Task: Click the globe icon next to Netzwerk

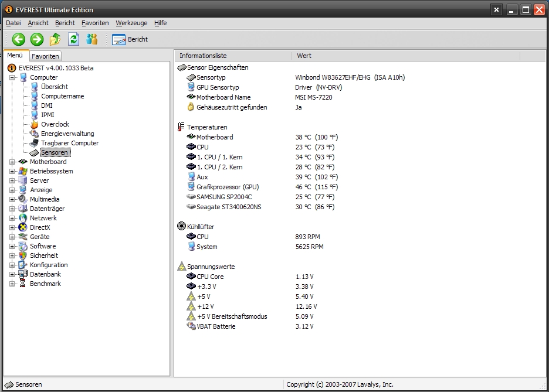Action: (23, 218)
